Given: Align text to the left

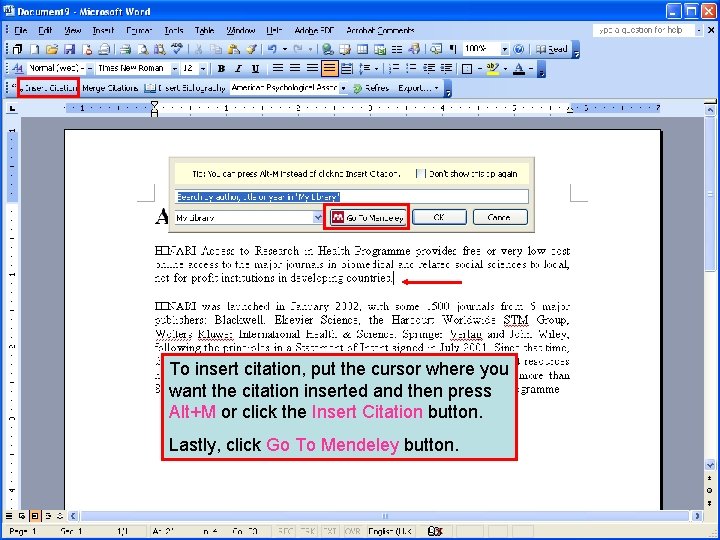Looking at the screenshot, I should (277, 68).
